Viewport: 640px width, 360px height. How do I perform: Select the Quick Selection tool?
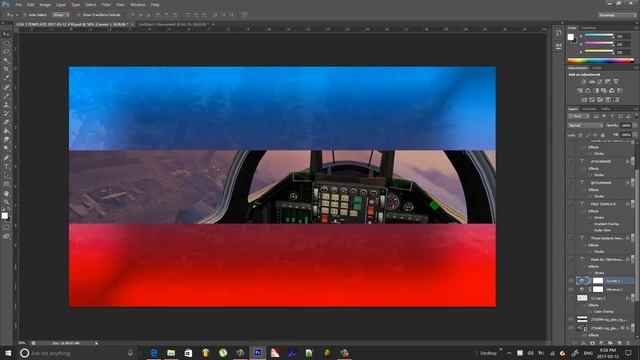(6, 60)
